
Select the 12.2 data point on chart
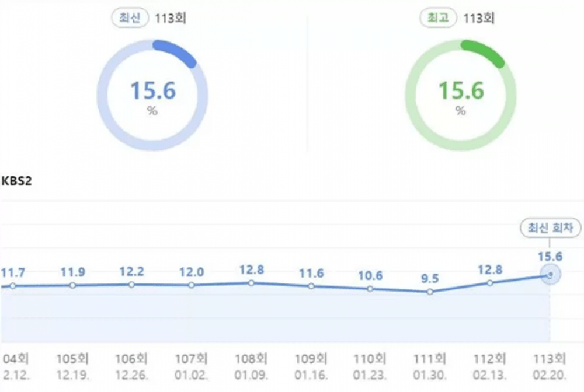131,285
